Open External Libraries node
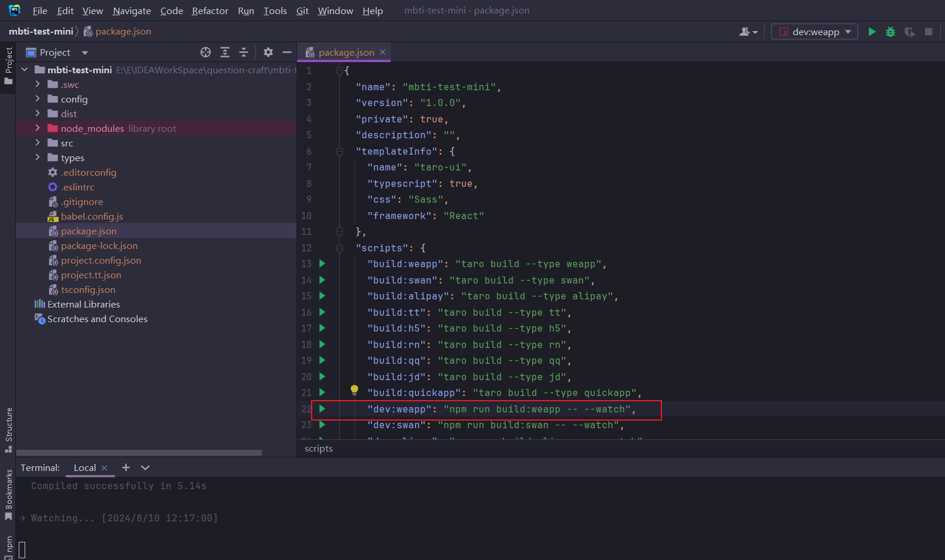The height and width of the screenshot is (560, 945). (x=83, y=304)
